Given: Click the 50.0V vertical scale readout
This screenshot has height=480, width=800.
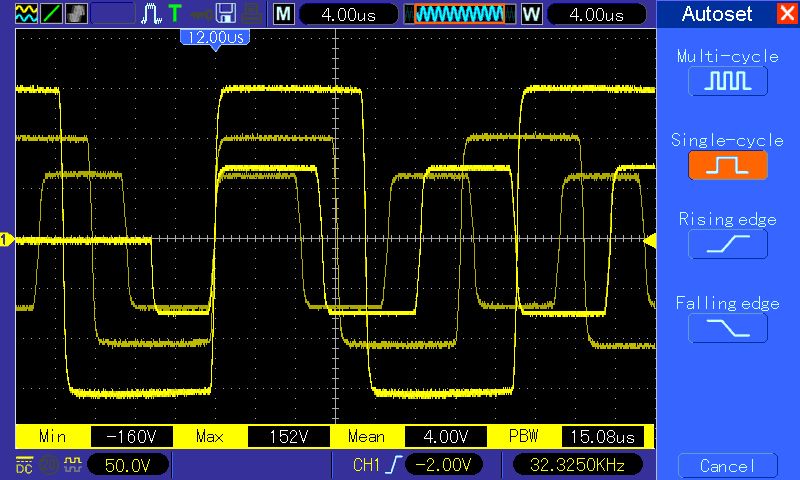Looking at the screenshot, I should tap(127, 464).
